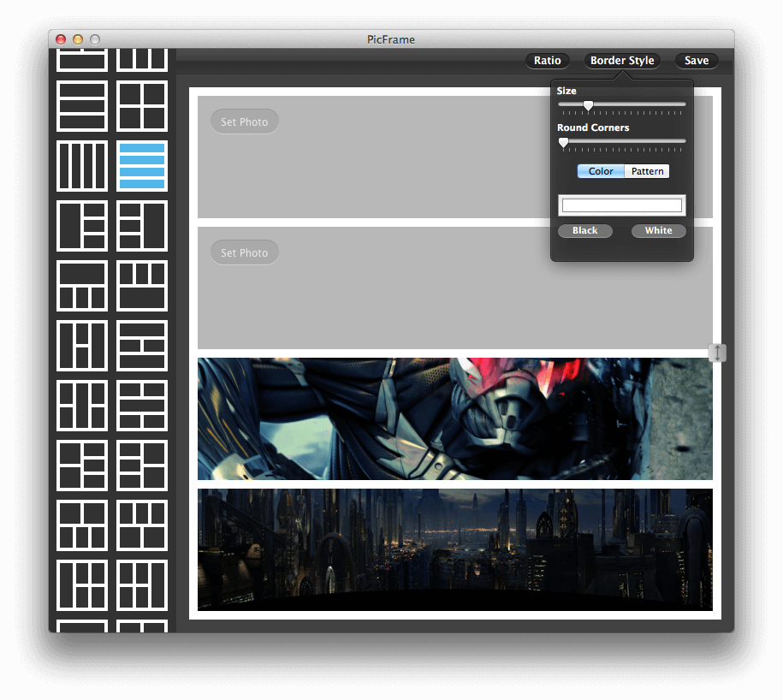Open the Ratio options popover
This screenshot has height=700, width=783.
coord(548,61)
